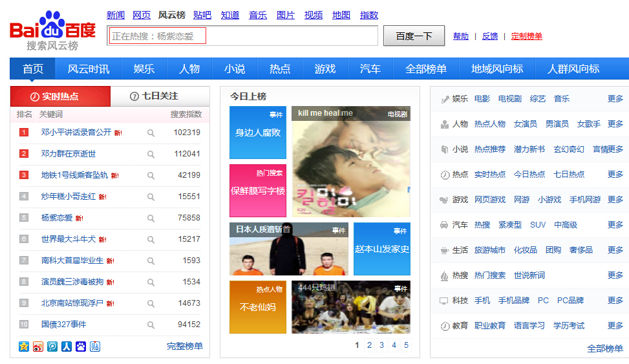
Task: Click the 娱乐 category microphone icon
Action: [445, 99]
